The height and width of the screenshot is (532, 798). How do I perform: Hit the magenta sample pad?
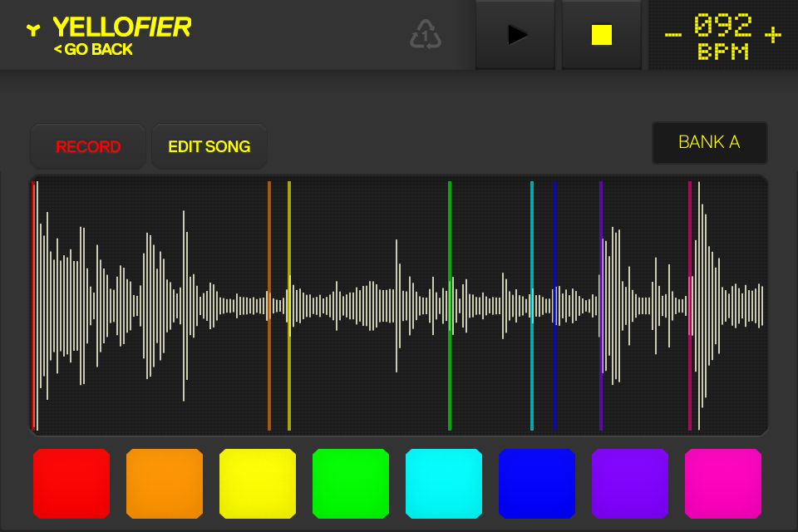click(723, 483)
